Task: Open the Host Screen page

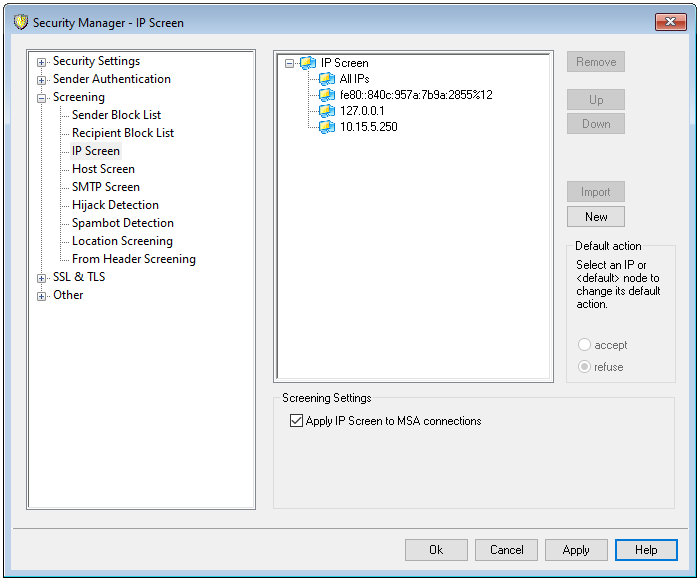Action: tap(103, 169)
